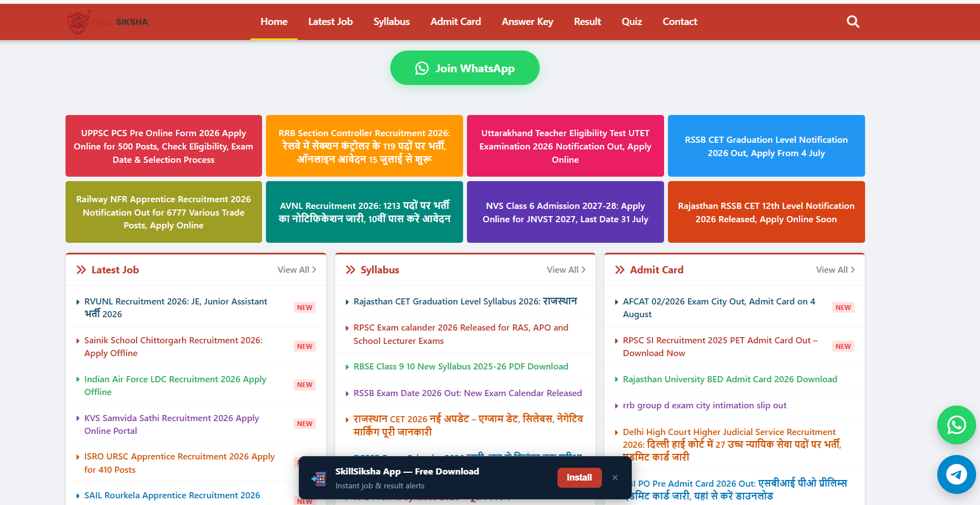Image resolution: width=980 pixels, height=505 pixels.
Task: Click the Skill Siksha logo
Action: point(108,22)
